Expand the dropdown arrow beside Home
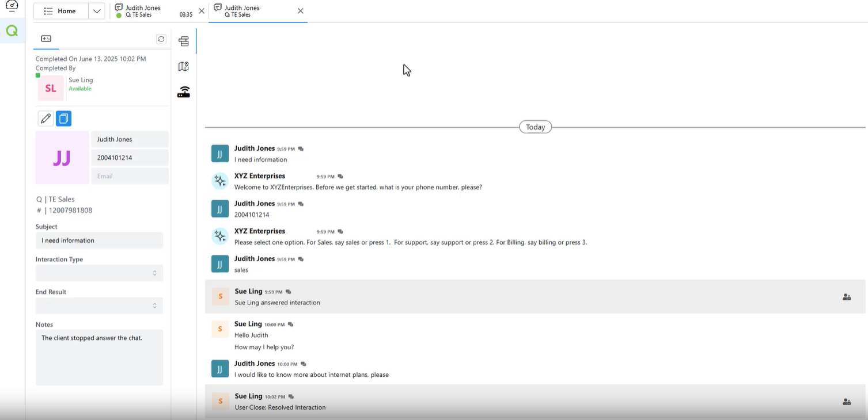 pyautogui.click(x=97, y=11)
